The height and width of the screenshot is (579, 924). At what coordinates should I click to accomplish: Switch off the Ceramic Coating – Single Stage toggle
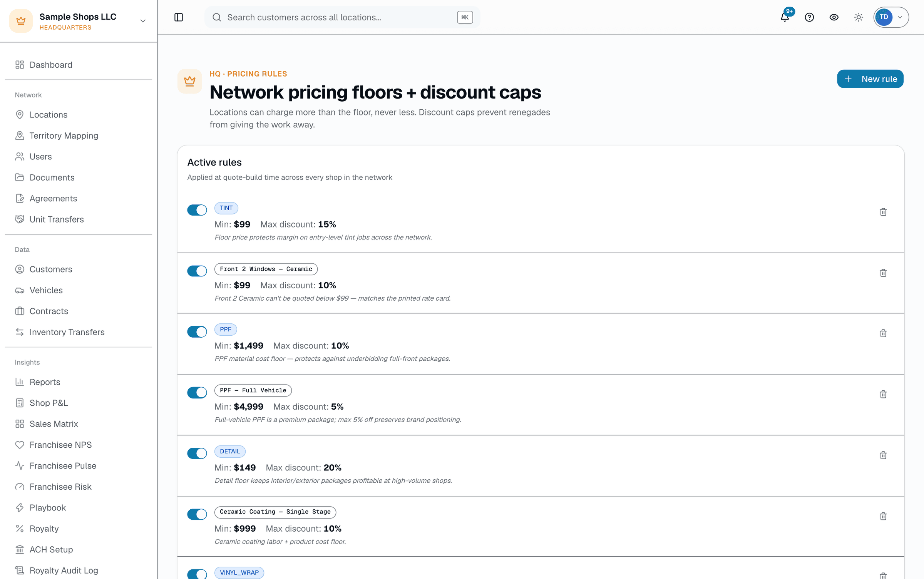coord(197,514)
